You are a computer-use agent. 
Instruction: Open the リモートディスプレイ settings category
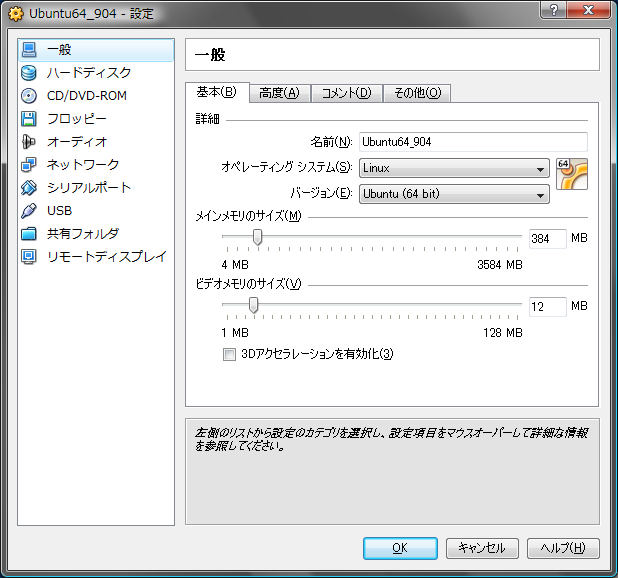pos(96,256)
